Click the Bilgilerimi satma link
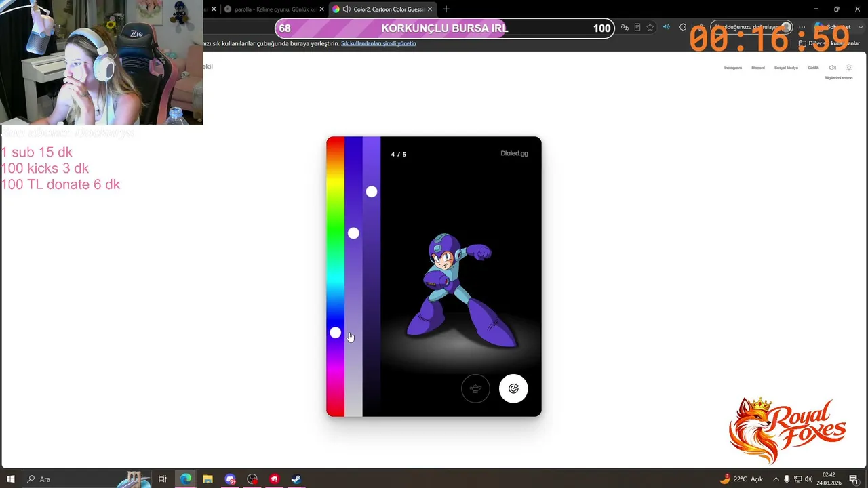Viewport: 868px width, 488px height. [x=838, y=78]
